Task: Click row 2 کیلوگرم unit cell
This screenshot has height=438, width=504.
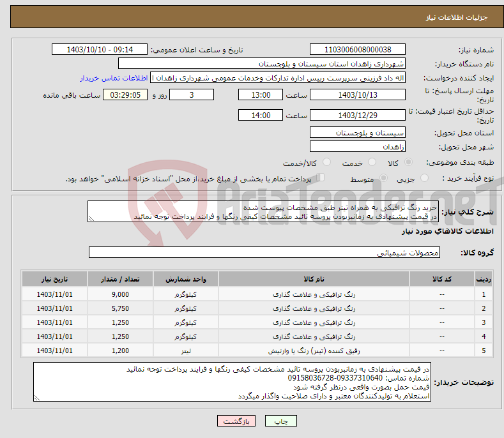Action: click(185, 308)
